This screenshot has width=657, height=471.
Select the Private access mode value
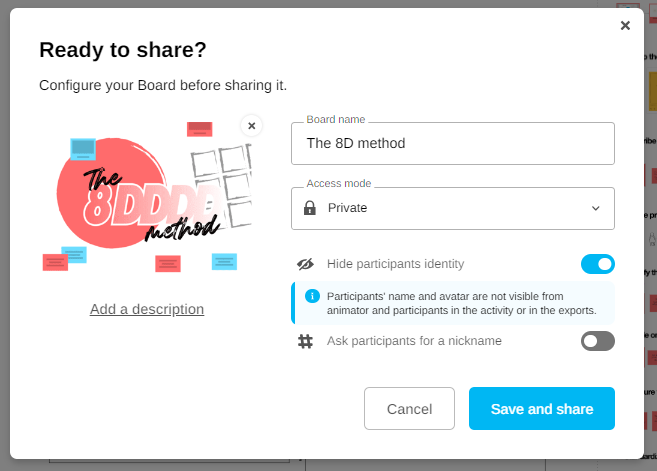click(347, 208)
